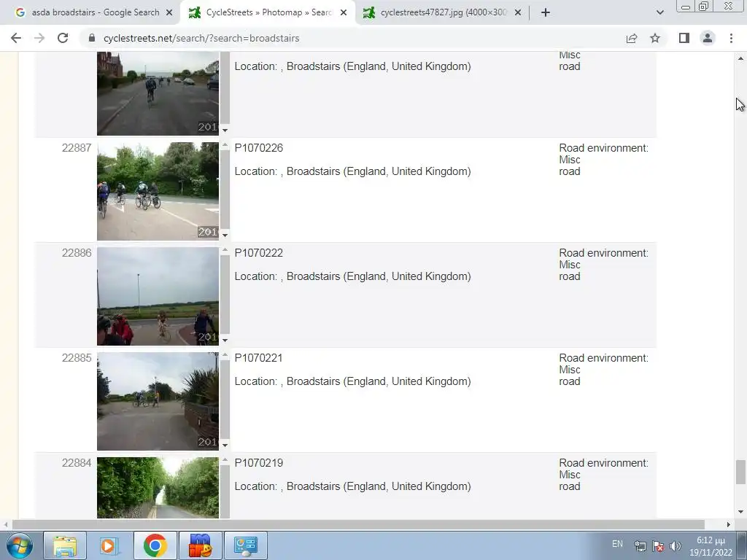747x560 pixels.
Task: Open the clock showing 19/11/2022
Action: [x=711, y=546]
